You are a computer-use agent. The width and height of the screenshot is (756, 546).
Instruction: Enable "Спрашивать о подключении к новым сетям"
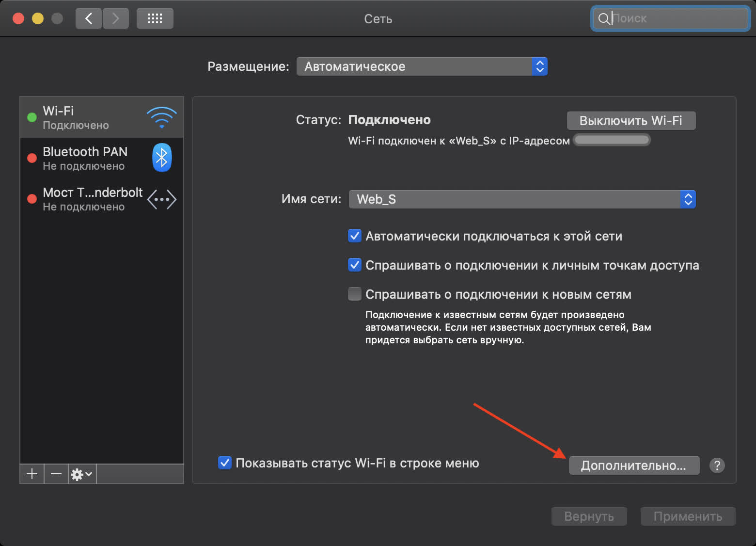[x=355, y=294]
